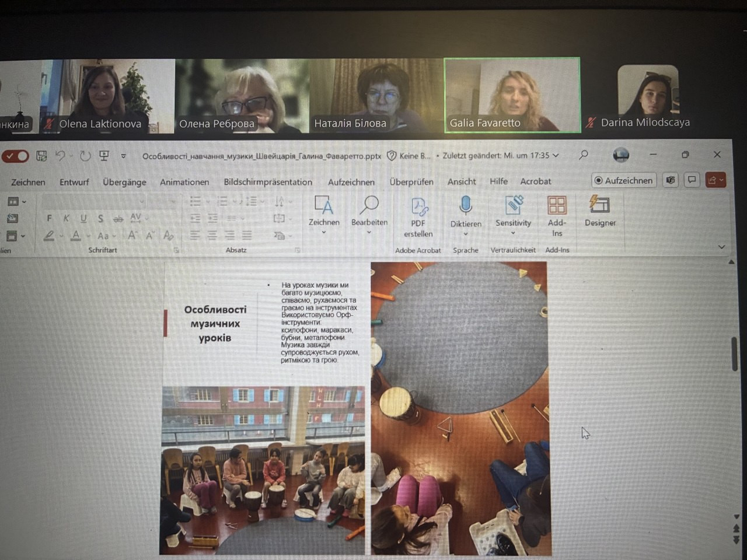
Task: Click the Save icon in the title bar
Action: 41,156
